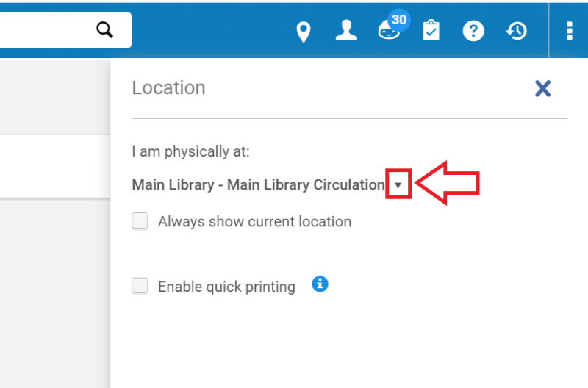Click inside the search input field
Image resolution: width=588 pixels, height=388 pixels.
45,30
